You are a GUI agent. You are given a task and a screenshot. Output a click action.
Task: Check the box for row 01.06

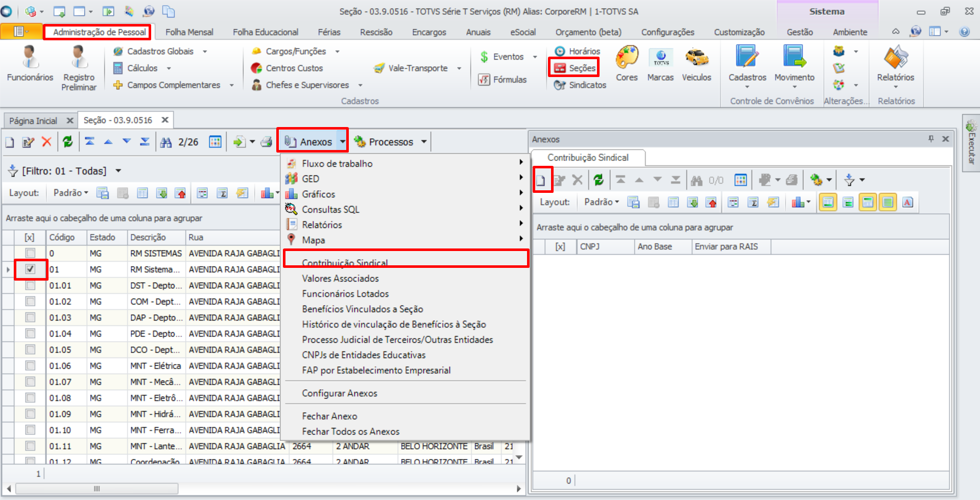click(x=30, y=366)
